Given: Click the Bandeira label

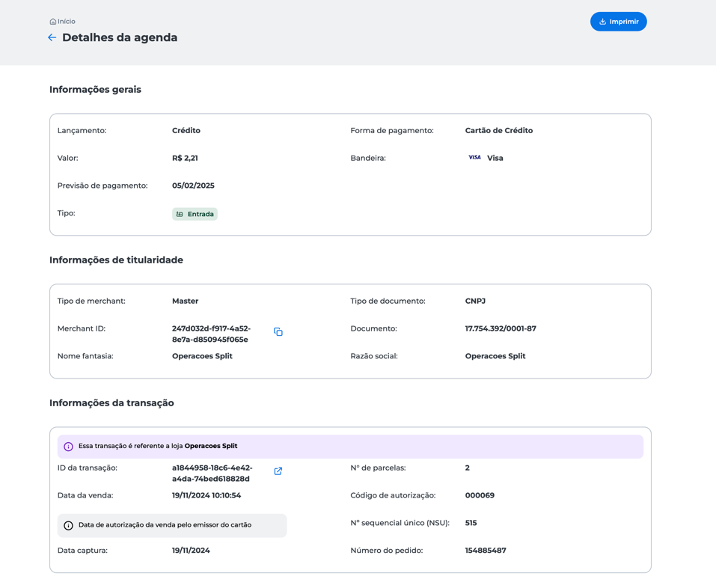Looking at the screenshot, I should 368,158.
